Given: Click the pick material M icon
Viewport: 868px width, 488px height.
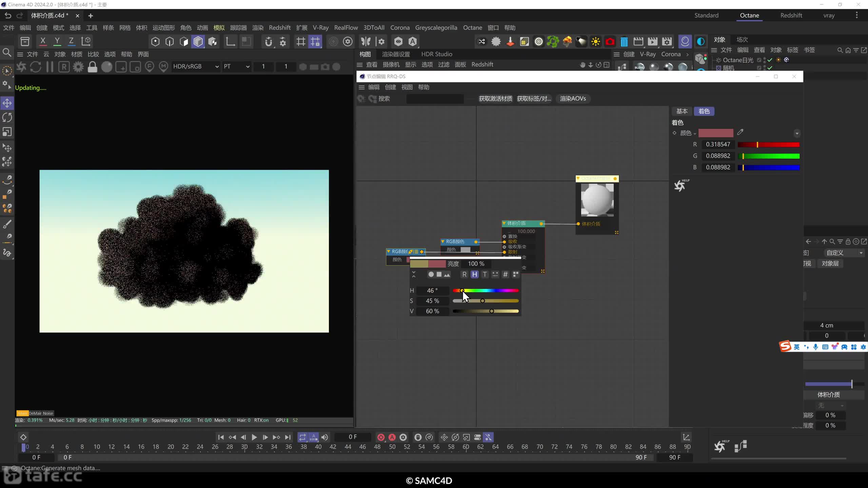Looking at the screenshot, I should pos(164,67).
